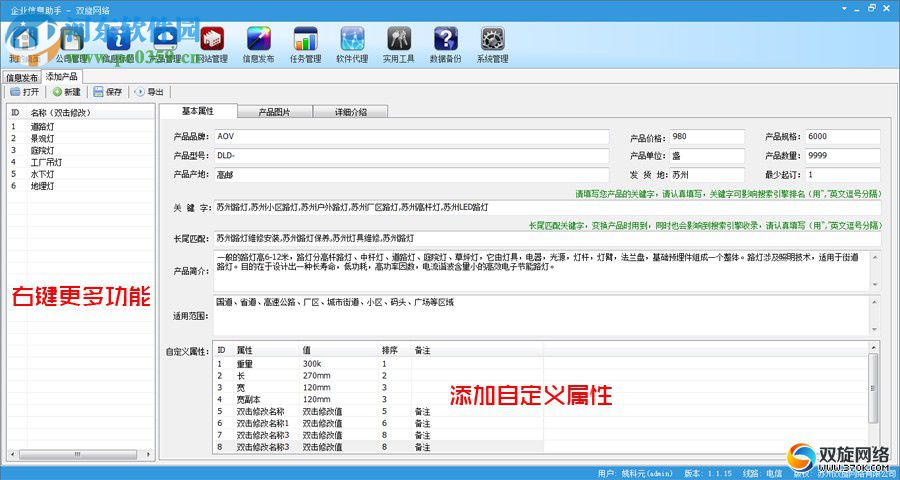
Task: Select the 详细介绍 tab
Action: [x=351, y=112]
